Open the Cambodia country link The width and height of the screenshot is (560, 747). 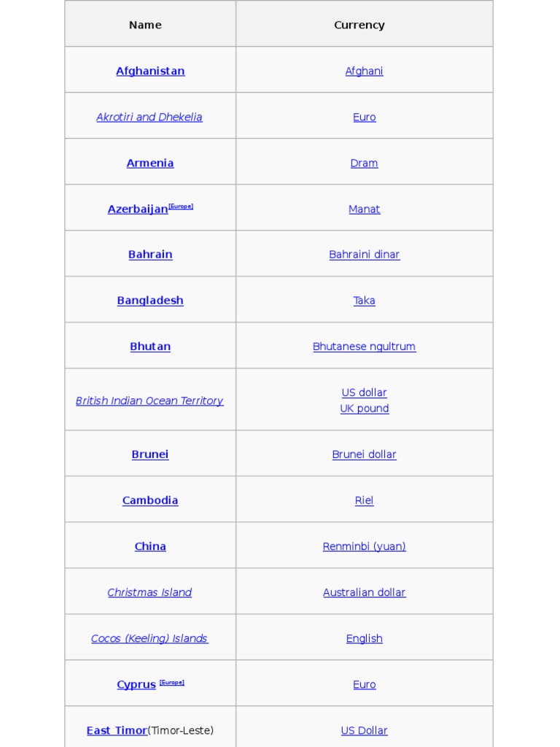150,500
